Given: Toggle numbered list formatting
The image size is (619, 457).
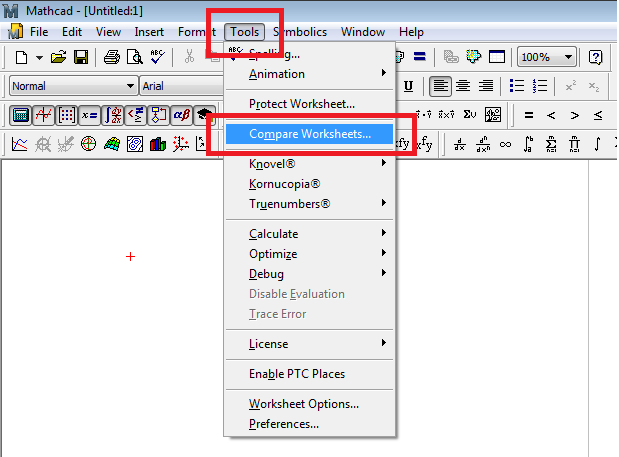Looking at the screenshot, I should pyautogui.click(x=540, y=86).
